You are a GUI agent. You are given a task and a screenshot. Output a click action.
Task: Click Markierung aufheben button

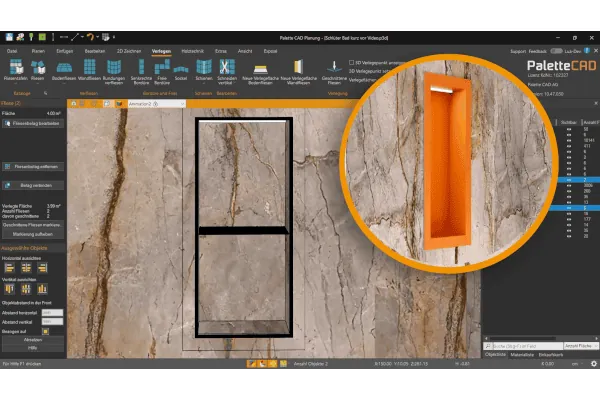(x=33, y=234)
